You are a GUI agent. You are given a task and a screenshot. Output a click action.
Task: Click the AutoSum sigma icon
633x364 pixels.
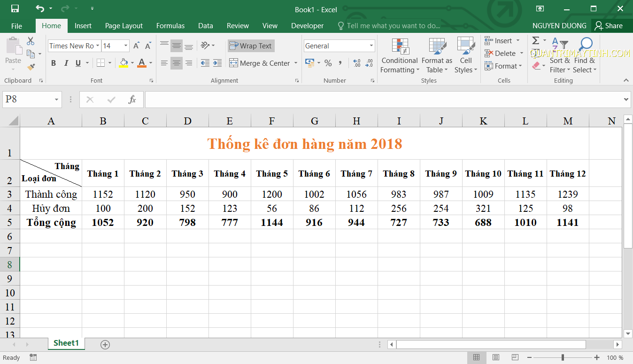tap(535, 41)
